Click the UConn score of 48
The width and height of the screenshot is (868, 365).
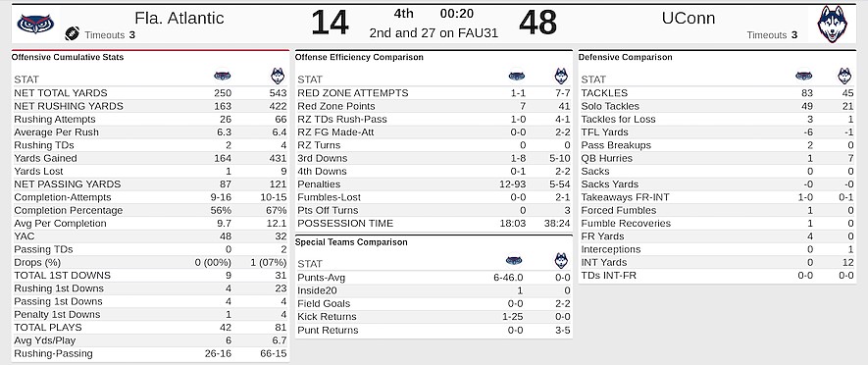(537, 24)
